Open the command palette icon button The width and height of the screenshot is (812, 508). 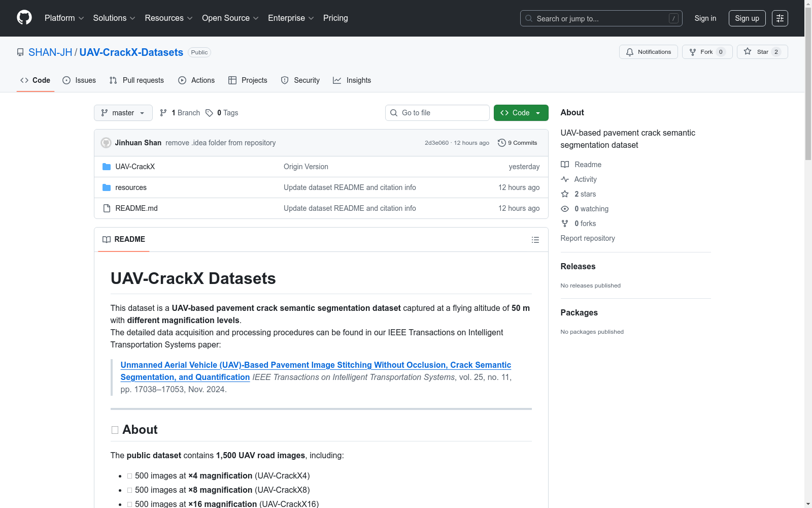(x=780, y=18)
